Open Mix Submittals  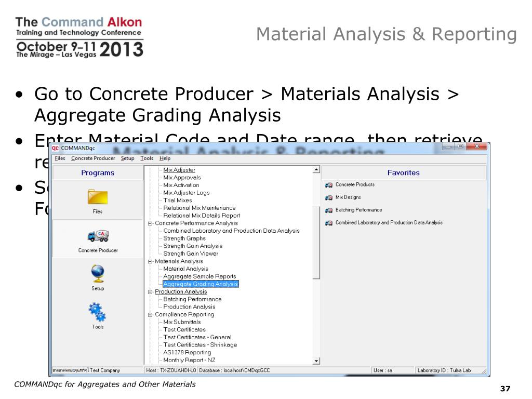click(182, 322)
